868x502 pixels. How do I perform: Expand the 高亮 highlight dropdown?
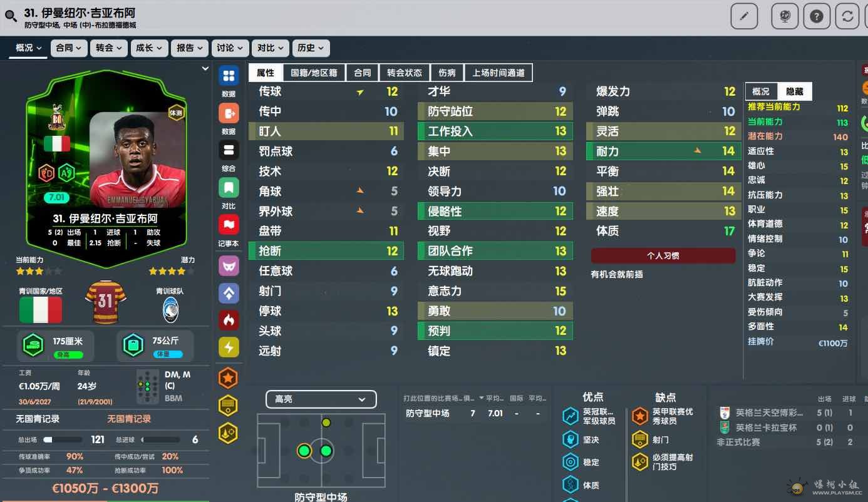(321, 399)
